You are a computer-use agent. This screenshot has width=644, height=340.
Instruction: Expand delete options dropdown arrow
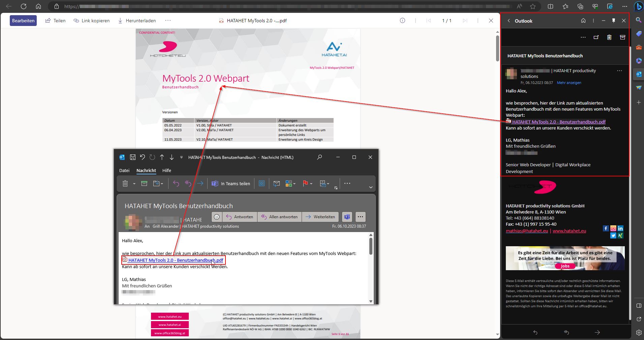[134, 184]
